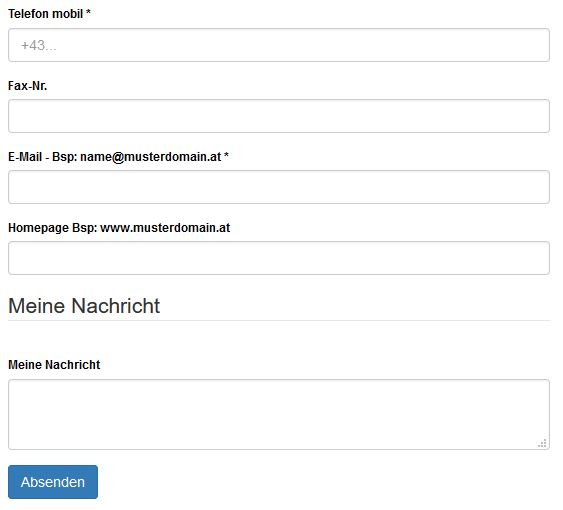This screenshot has height=510, width=563.
Task: Select the Homepage URL input field
Action: [x=279, y=258]
